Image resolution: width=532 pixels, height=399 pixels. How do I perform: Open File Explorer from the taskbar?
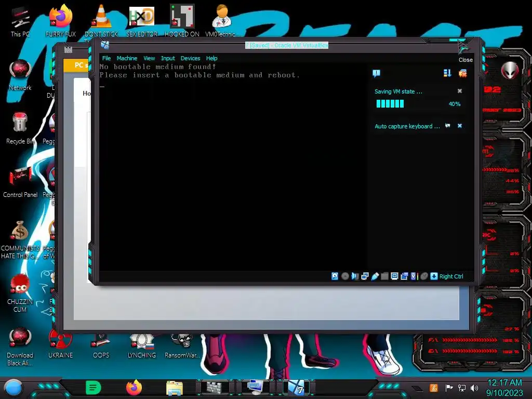click(175, 388)
